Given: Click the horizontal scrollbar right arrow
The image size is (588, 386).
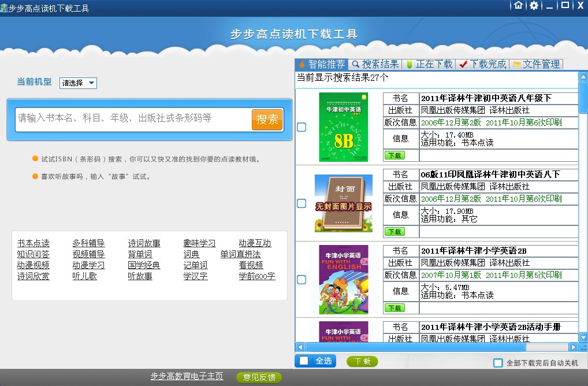Looking at the screenshot, I should [573, 347].
